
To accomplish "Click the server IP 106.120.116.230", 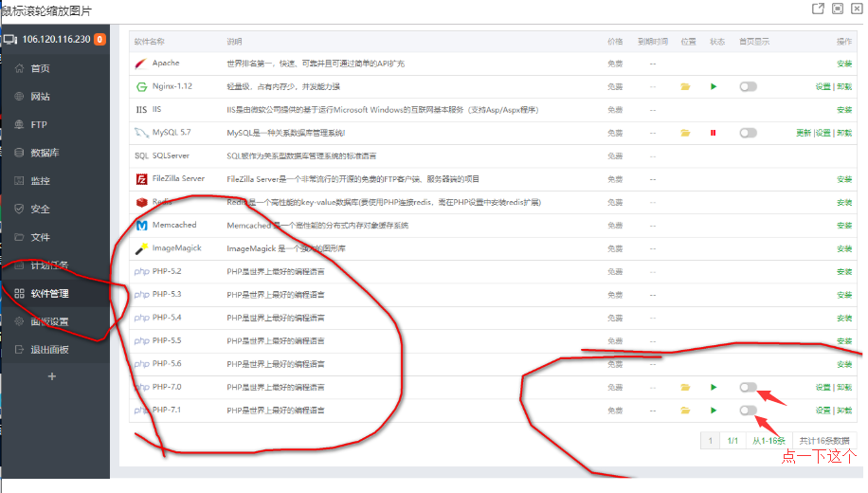I will [x=56, y=39].
